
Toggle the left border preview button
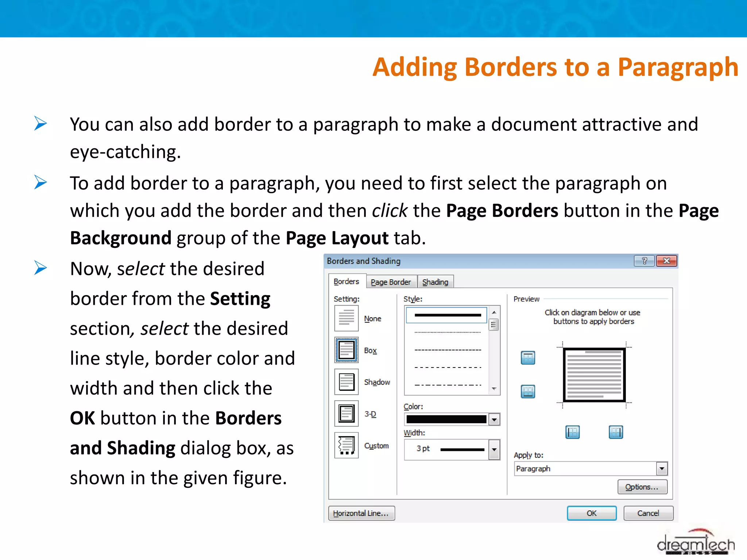[x=573, y=432]
